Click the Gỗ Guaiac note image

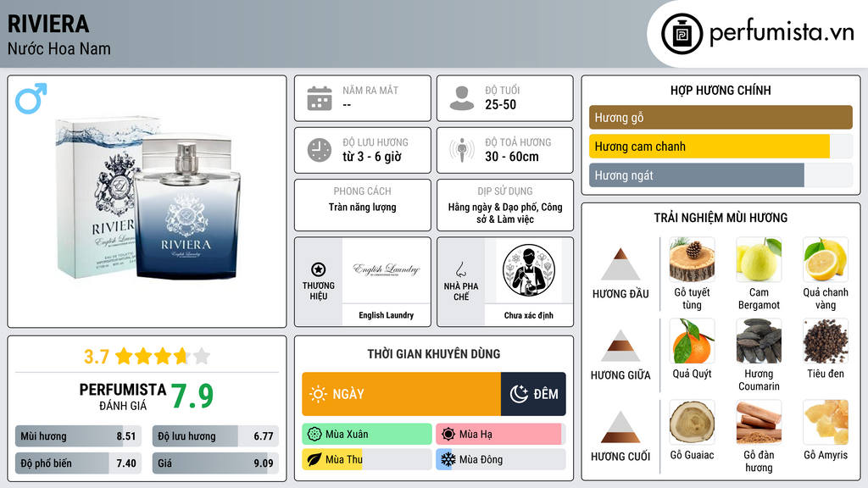[x=692, y=423]
